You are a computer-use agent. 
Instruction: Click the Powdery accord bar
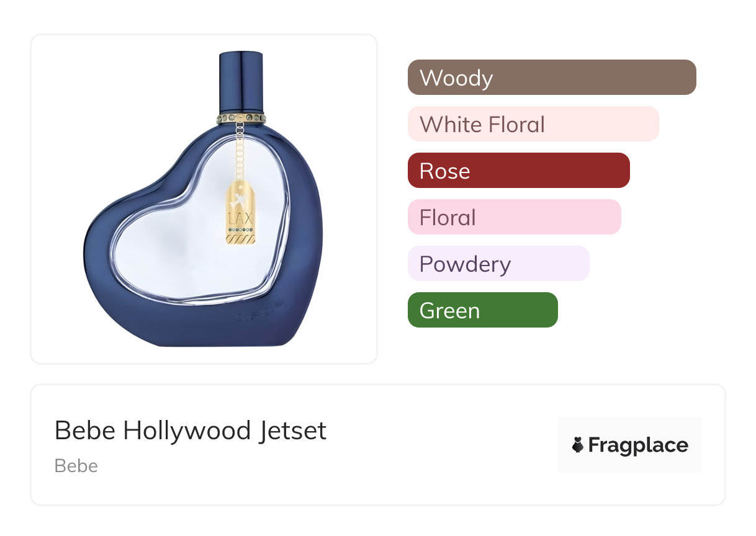498,264
